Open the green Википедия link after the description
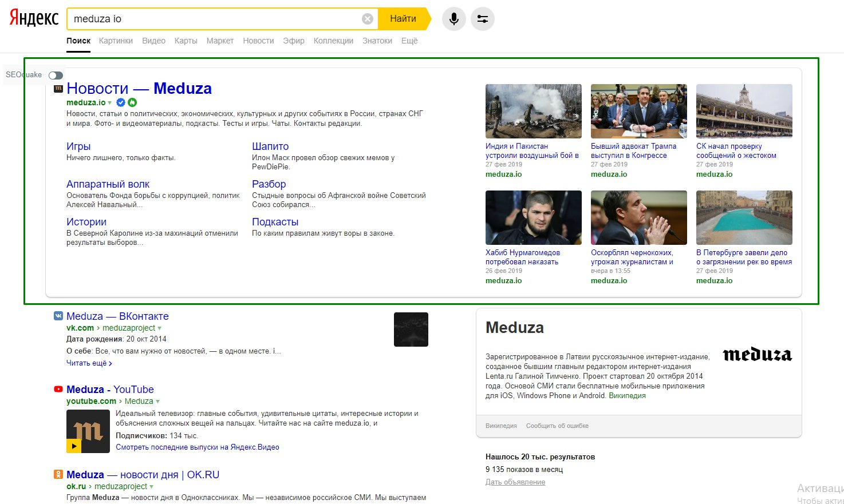Image resolution: width=844 pixels, height=504 pixels. click(x=627, y=396)
